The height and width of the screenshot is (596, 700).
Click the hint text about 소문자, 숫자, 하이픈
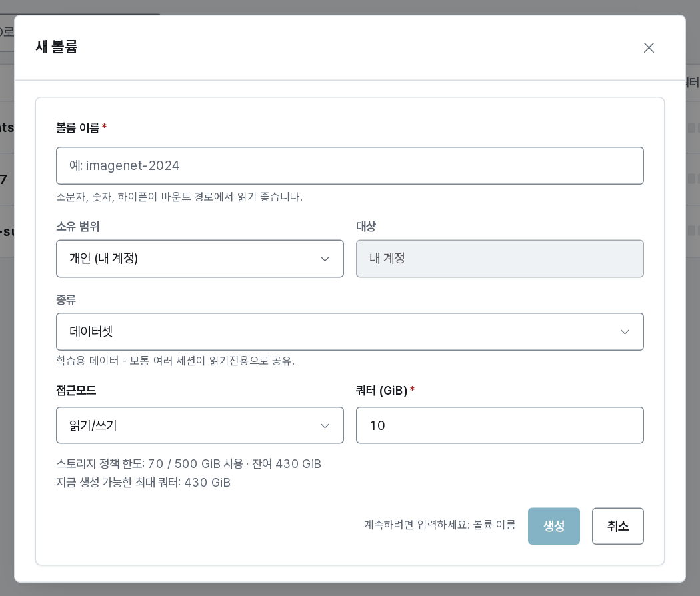[x=179, y=197]
